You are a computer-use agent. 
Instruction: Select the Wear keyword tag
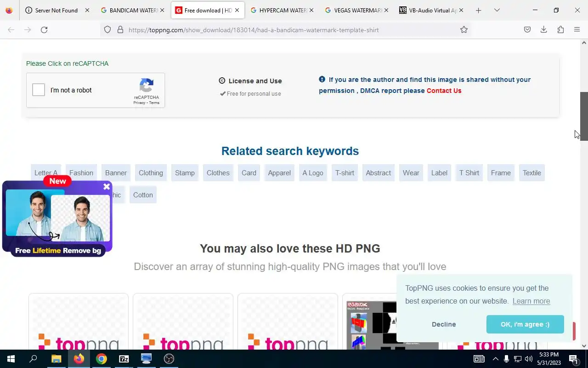(x=411, y=173)
